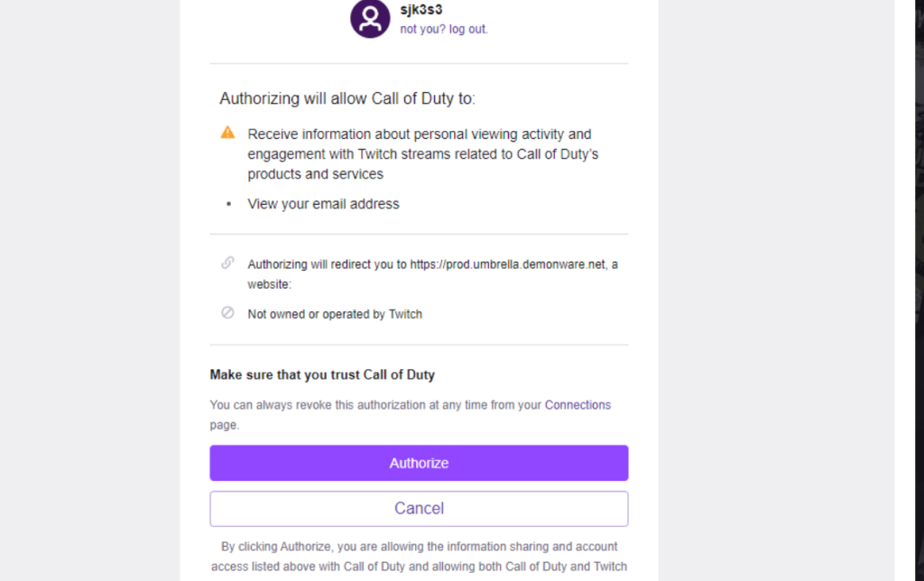Image resolution: width=924 pixels, height=581 pixels.
Task: Click the "View your email address" permission text
Action: click(323, 204)
